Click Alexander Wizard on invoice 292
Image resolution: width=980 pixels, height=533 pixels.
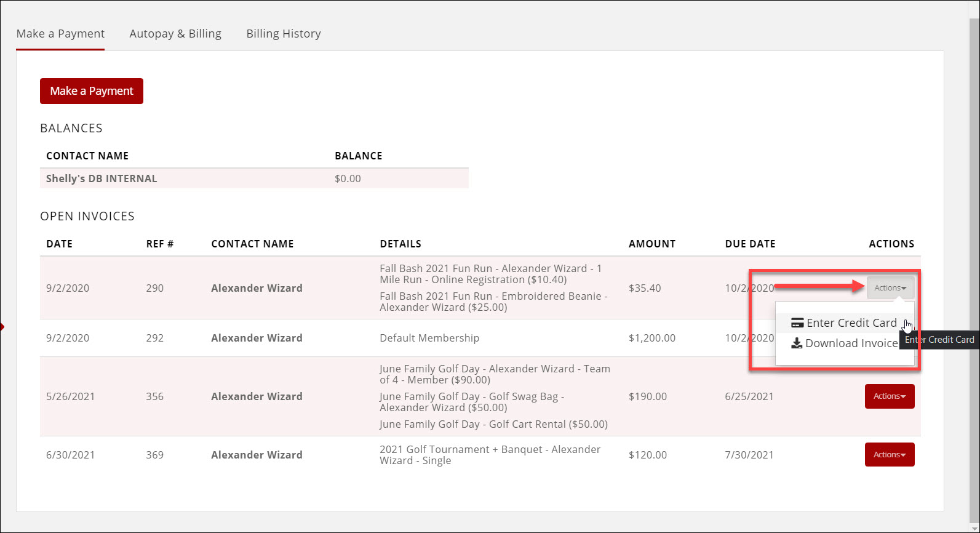pyautogui.click(x=257, y=338)
